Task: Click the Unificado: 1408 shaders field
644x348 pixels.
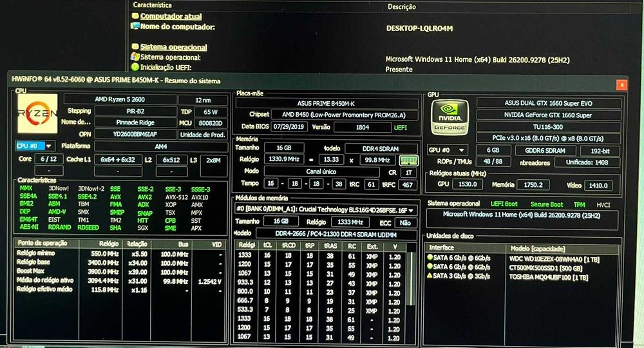Action: point(587,162)
